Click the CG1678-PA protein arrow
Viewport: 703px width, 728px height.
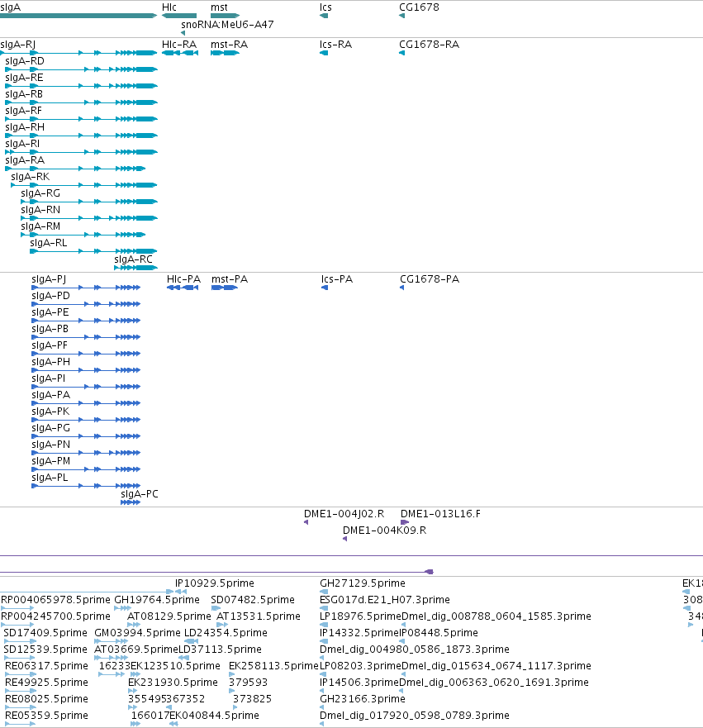click(x=401, y=288)
